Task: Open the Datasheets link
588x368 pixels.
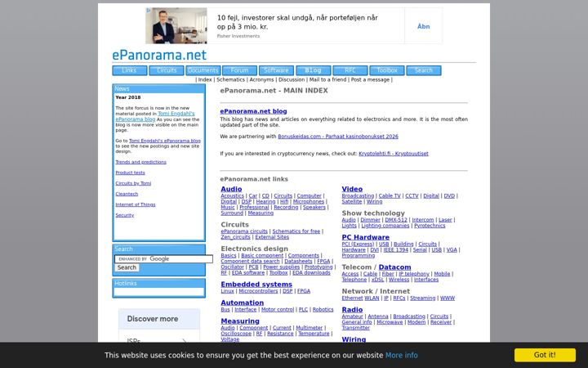Action: tap(298, 262)
